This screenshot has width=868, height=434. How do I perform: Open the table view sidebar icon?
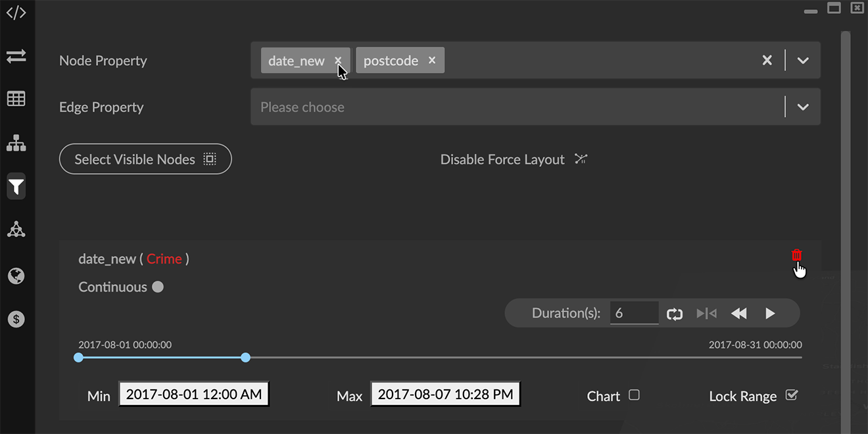coord(16,99)
